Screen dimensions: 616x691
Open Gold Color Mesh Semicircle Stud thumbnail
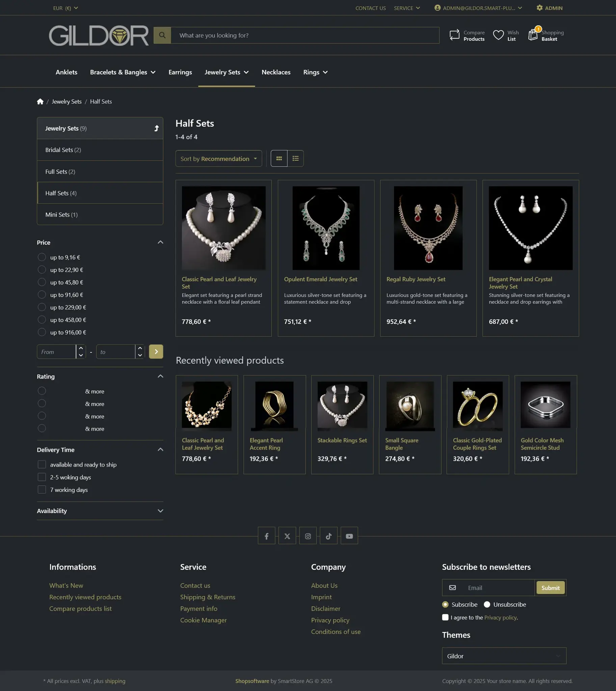click(x=545, y=406)
